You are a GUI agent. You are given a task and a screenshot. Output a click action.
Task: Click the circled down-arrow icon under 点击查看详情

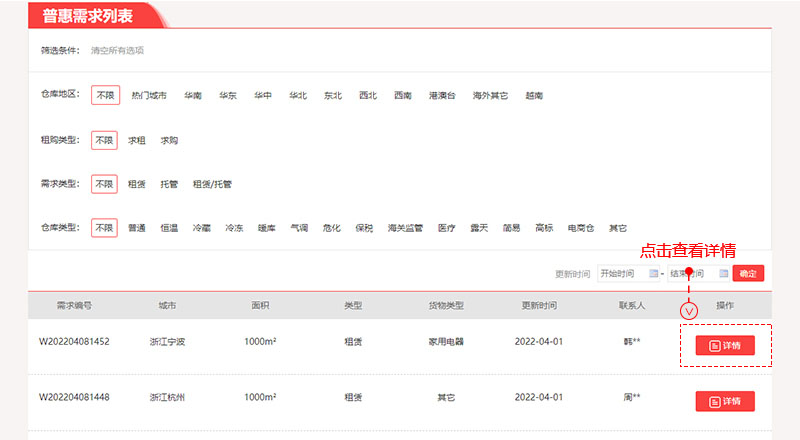coord(688,310)
